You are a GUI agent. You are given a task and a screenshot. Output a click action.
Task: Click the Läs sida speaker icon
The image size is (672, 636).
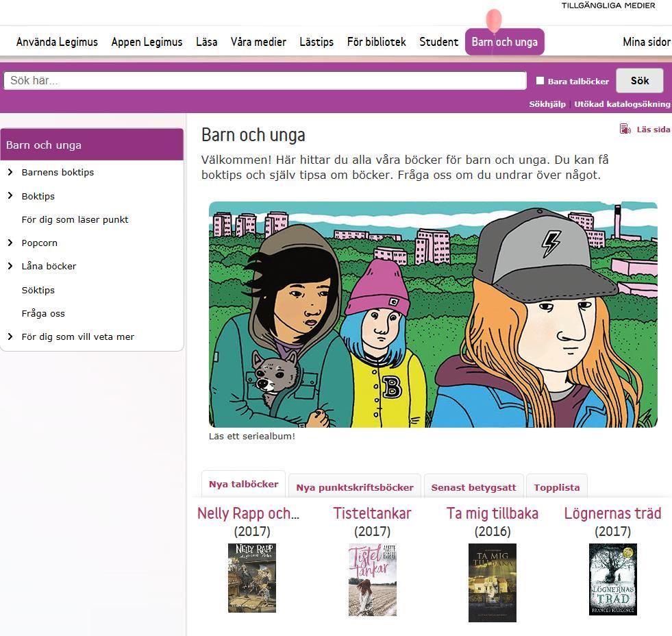[x=625, y=129]
